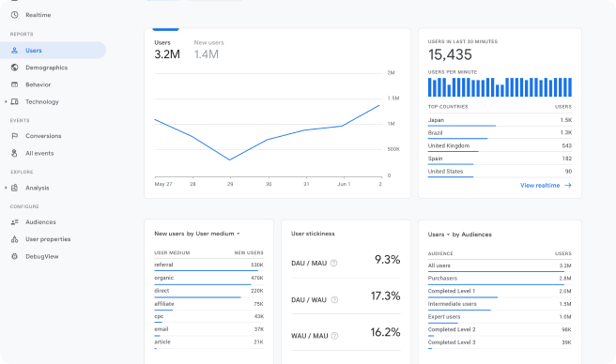The width and height of the screenshot is (616, 364).
Task: Select the Demographics globe icon
Action: point(14,68)
